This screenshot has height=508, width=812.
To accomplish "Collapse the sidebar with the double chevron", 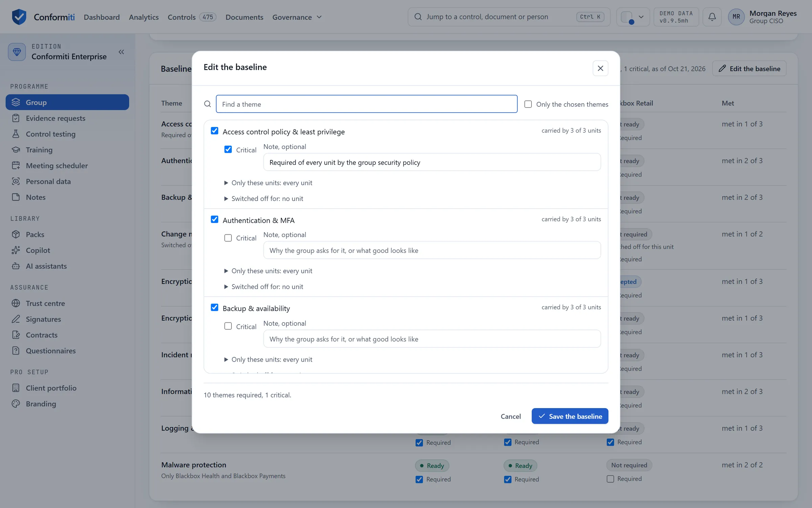I will point(121,52).
